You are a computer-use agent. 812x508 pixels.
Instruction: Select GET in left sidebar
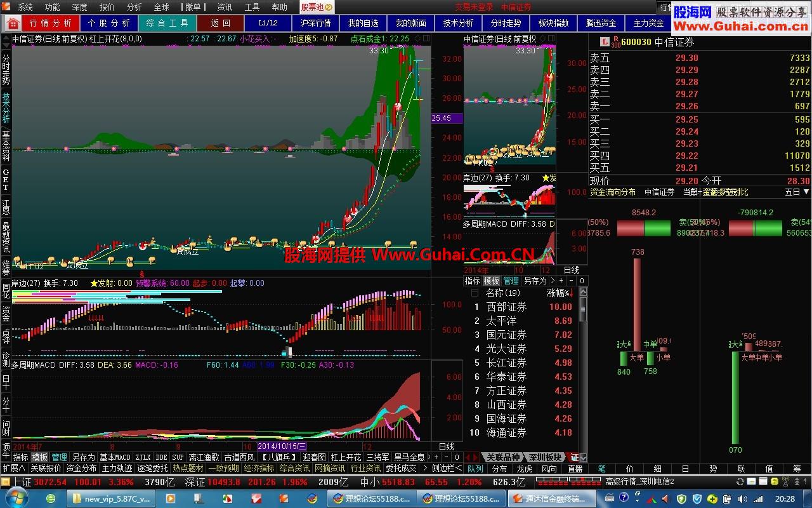click(x=6, y=180)
